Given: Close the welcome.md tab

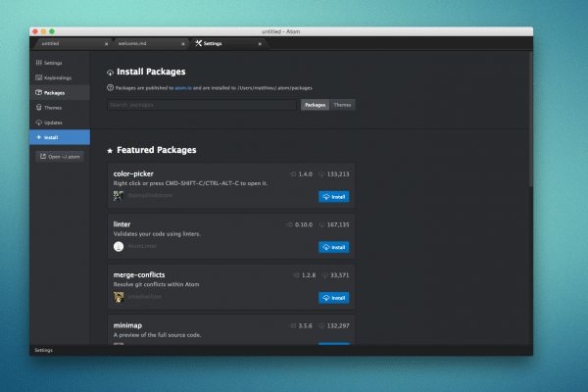Looking at the screenshot, I should click(183, 43).
